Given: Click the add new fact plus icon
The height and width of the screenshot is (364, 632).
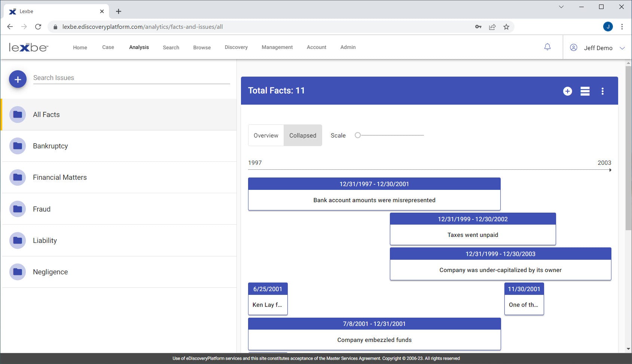Looking at the screenshot, I should 567,91.
